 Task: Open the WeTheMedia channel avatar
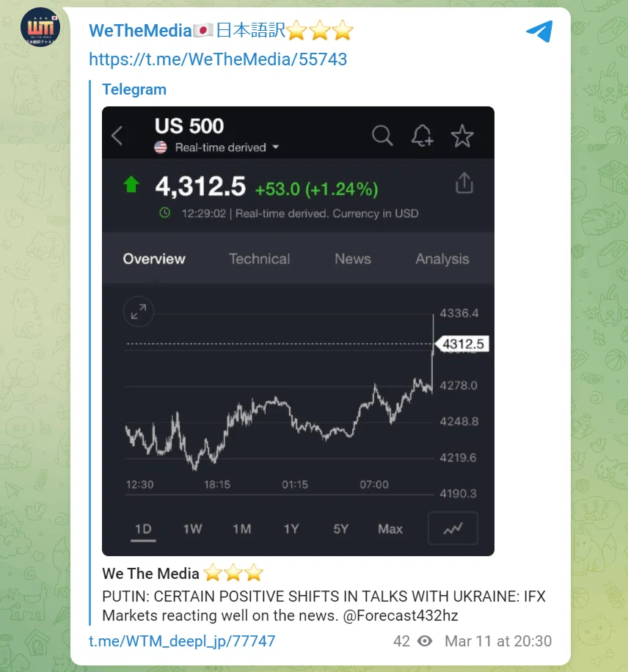tap(40, 27)
